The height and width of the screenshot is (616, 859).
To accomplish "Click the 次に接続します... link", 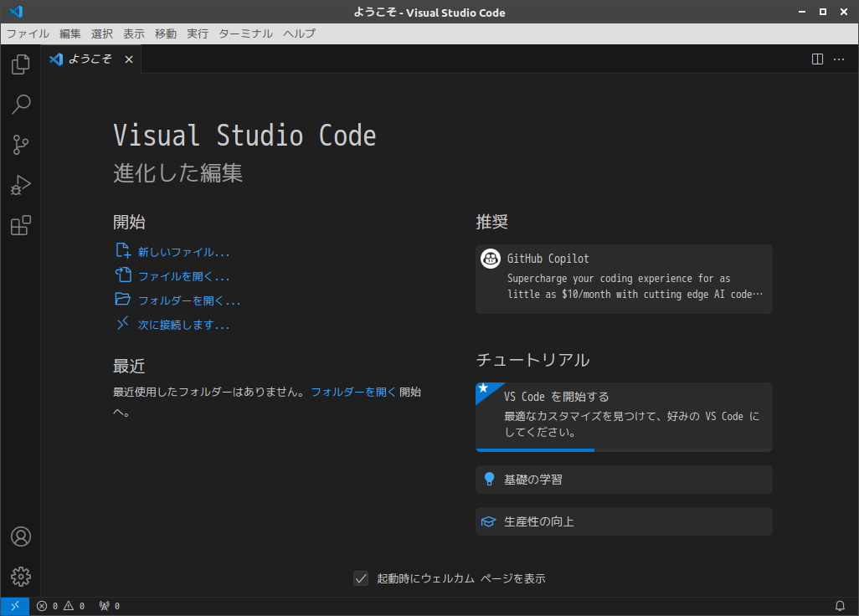I will click(x=183, y=325).
